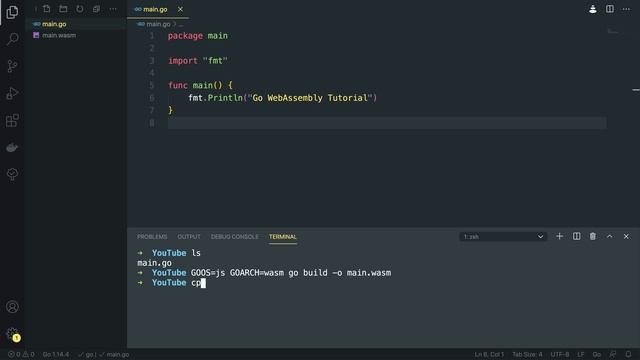Click inside the terminal command input line
Image resolution: width=640 pixels, height=360 pixels.
click(198, 283)
